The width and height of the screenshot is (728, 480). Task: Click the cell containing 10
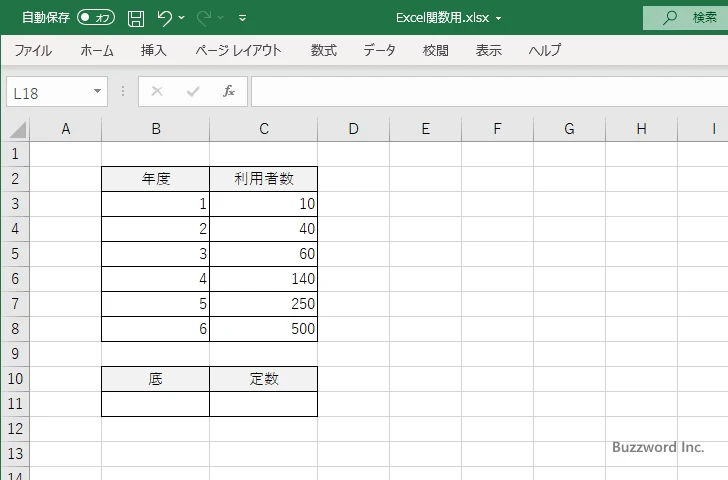(264, 204)
